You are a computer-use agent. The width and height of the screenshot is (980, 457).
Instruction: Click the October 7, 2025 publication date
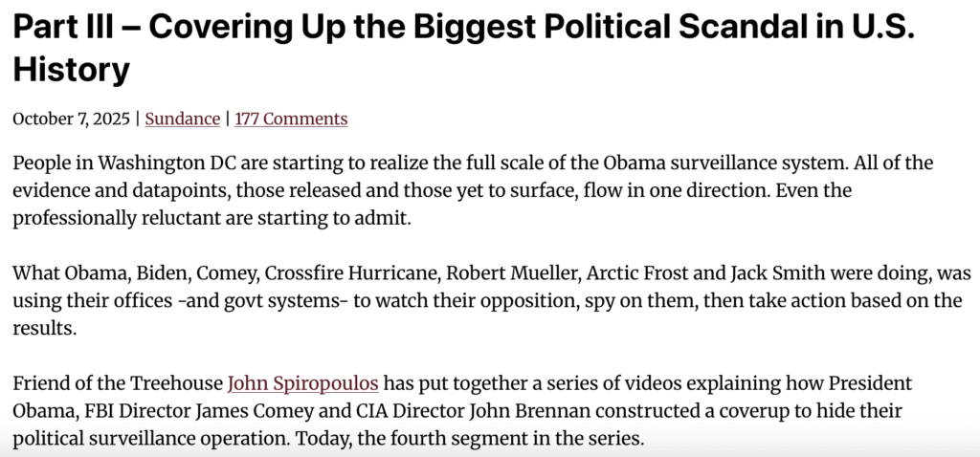(x=72, y=120)
